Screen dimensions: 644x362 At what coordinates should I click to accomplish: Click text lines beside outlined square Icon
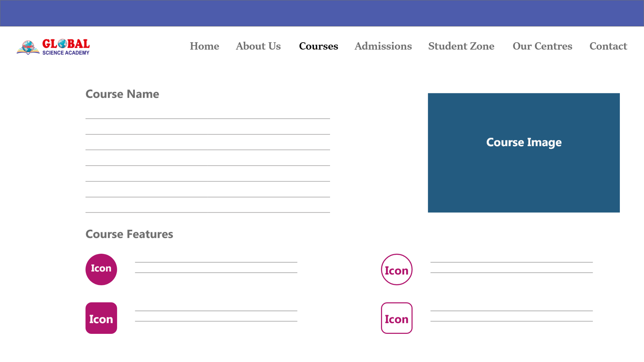point(511,316)
